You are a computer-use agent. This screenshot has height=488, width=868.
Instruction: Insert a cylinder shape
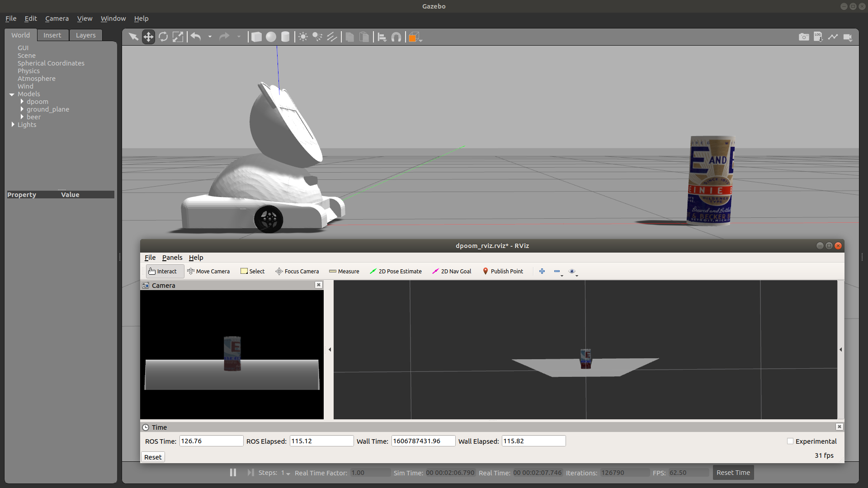[285, 37]
